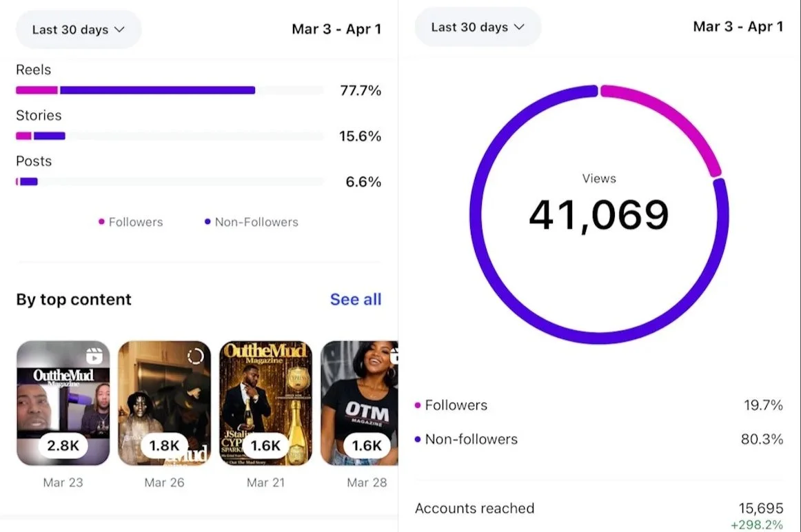The image size is (801, 532).
Task: Click story ring icon on second thumbnail
Action: point(195,356)
